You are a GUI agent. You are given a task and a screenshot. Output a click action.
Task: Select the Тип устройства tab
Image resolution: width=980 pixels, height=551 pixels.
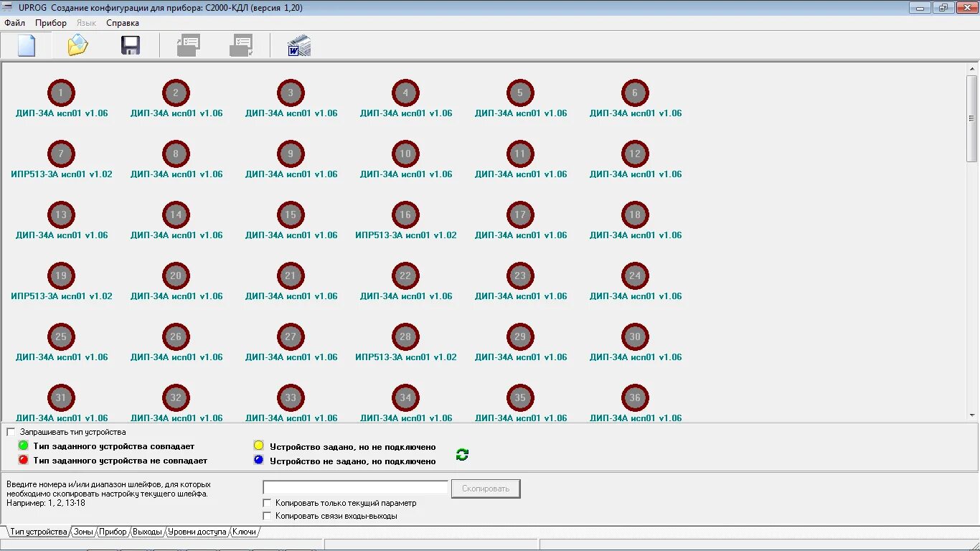[38, 532]
